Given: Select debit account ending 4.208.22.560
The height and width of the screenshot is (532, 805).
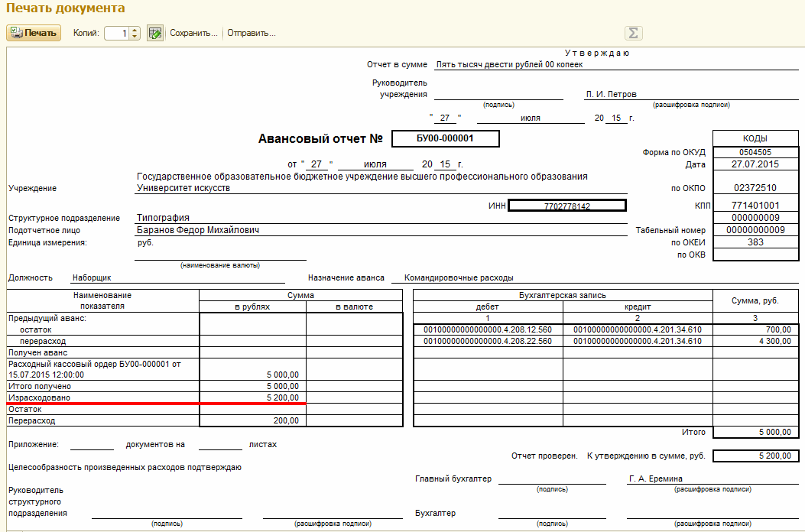Looking at the screenshot, I should pos(488,341).
